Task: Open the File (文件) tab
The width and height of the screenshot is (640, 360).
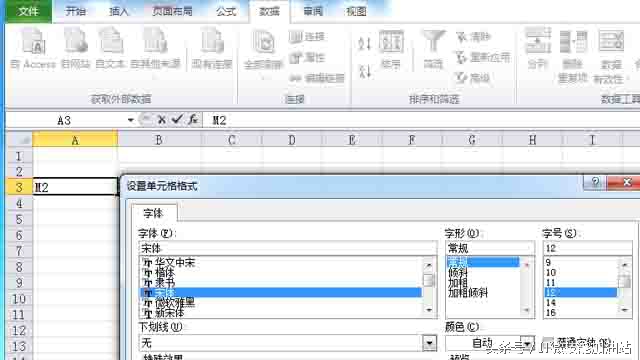Action: (x=29, y=11)
